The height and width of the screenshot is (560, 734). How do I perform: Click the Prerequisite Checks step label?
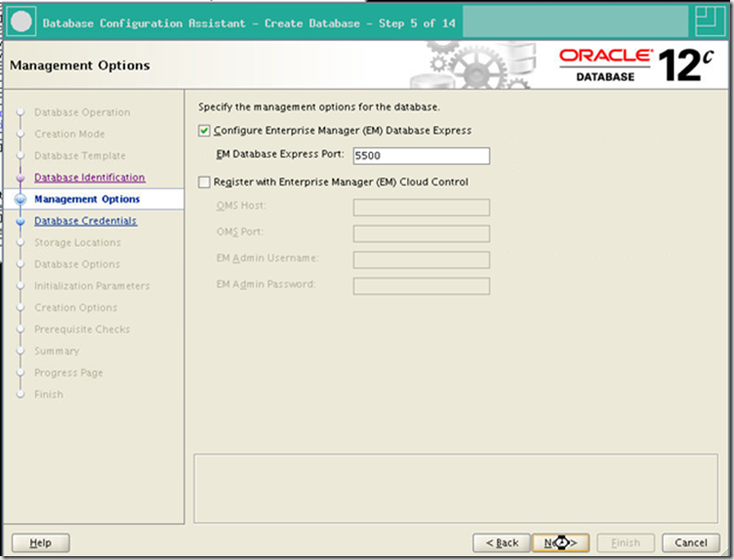pos(82,329)
